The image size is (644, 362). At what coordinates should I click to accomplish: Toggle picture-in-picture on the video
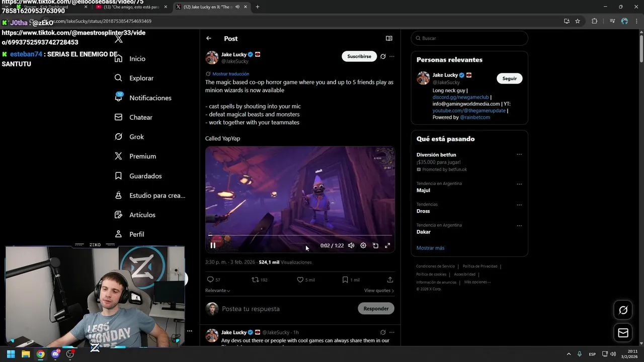(x=375, y=245)
